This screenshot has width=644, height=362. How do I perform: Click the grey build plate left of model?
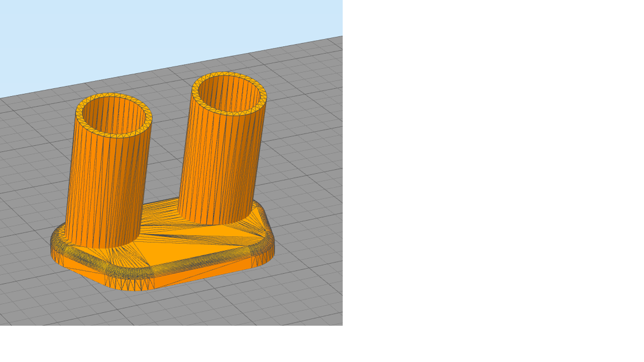point(28,196)
